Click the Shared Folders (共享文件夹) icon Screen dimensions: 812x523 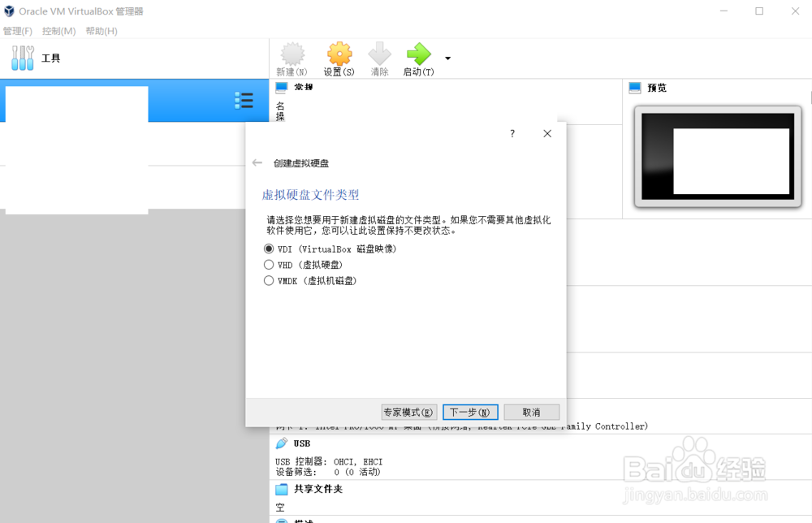coord(282,489)
